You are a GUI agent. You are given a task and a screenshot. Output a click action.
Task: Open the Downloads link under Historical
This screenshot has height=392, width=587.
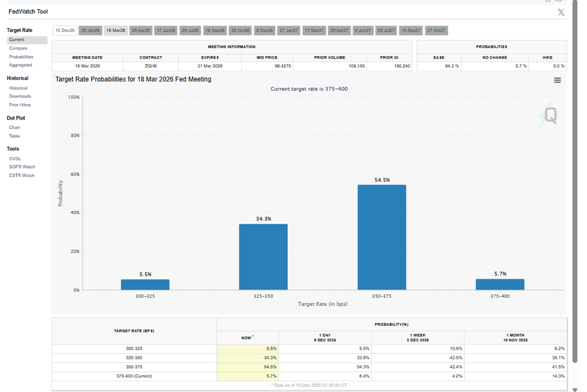tap(20, 96)
